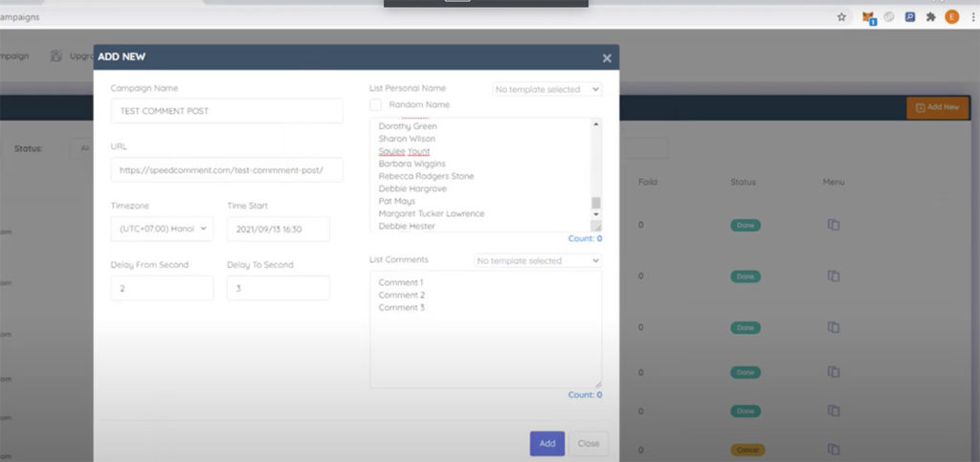The image size is (980, 462).
Task: Click the Done badge in the first row
Action: click(x=745, y=226)
